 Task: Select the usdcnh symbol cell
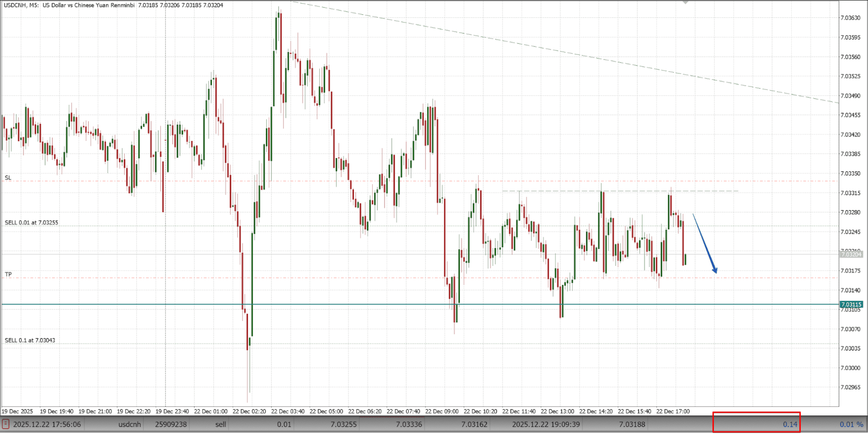129,424
